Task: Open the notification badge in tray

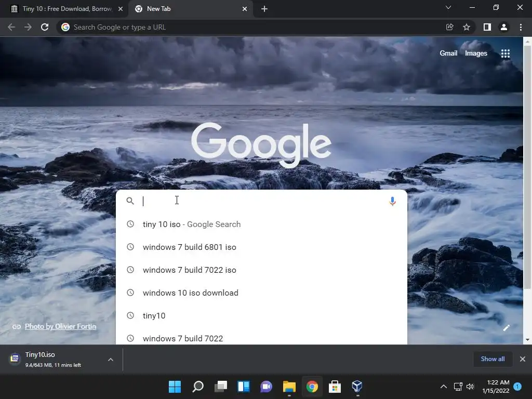Action: pos(517,387)
